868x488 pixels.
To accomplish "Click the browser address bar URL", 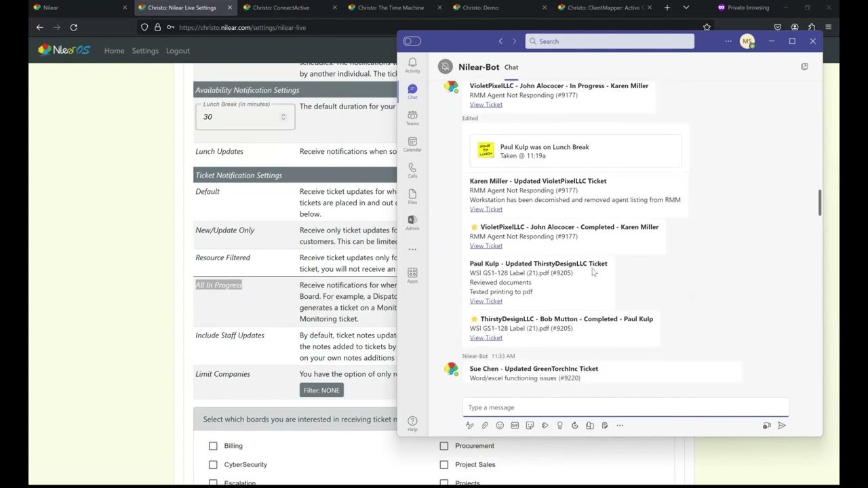I will pos(242,28).
